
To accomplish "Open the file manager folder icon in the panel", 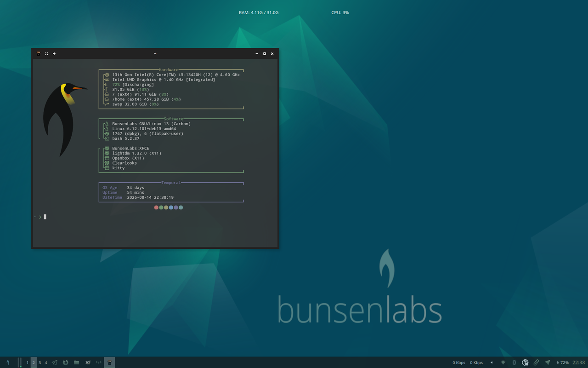I will coord(77,362).
